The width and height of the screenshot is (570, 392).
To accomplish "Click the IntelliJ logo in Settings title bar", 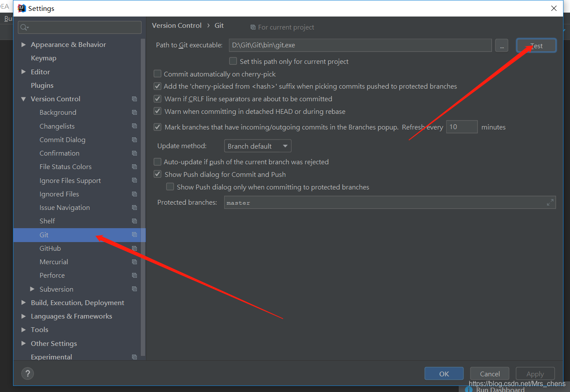I will pyautogui.click(x=22, y=8).
